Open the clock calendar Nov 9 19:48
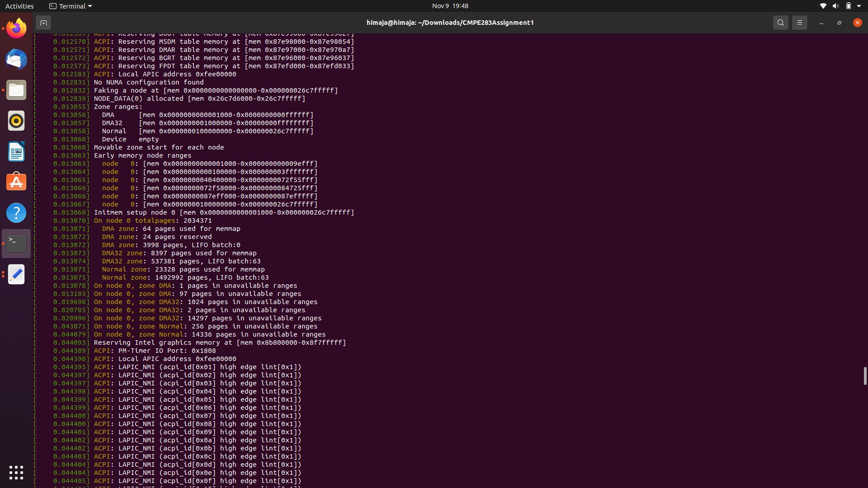The image size is (868, 488). point(450,6)
